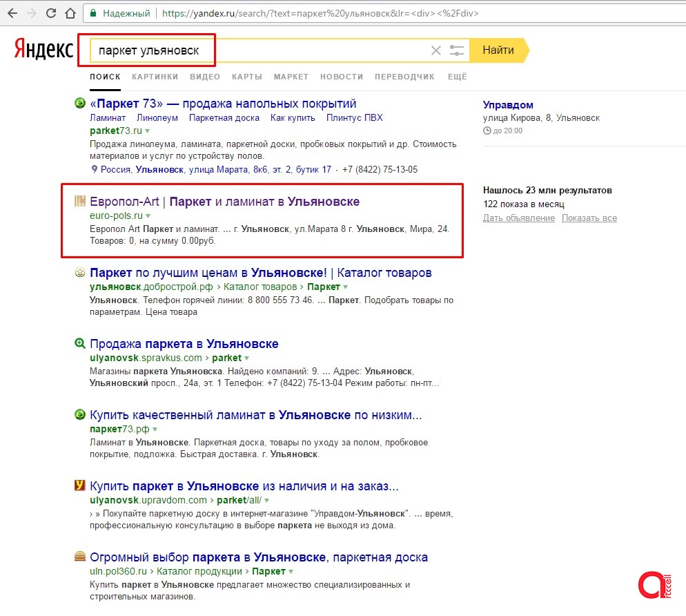Expand dropdown arrow next to паркет73.рф

(x=155, y=430)
